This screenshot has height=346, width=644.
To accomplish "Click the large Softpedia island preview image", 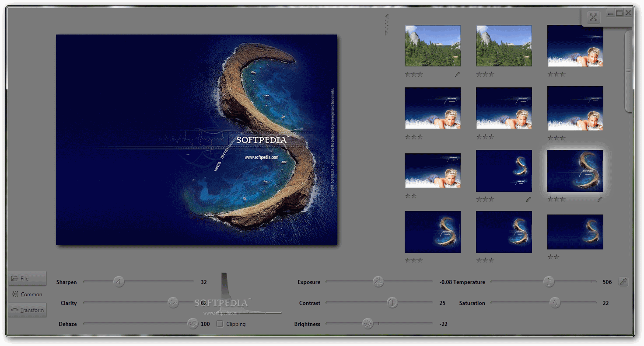I will tap(196, 140).
